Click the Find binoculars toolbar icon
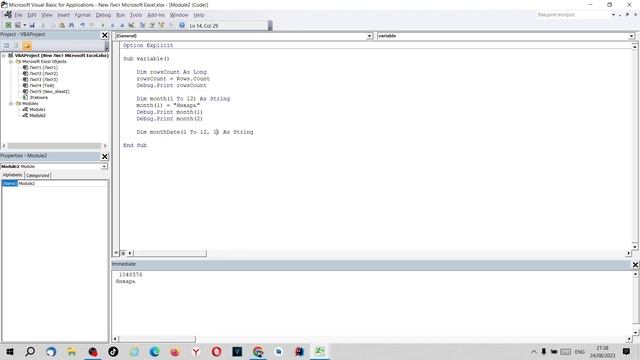This screenshot has height=360, width=640. [x=71, y=25]
